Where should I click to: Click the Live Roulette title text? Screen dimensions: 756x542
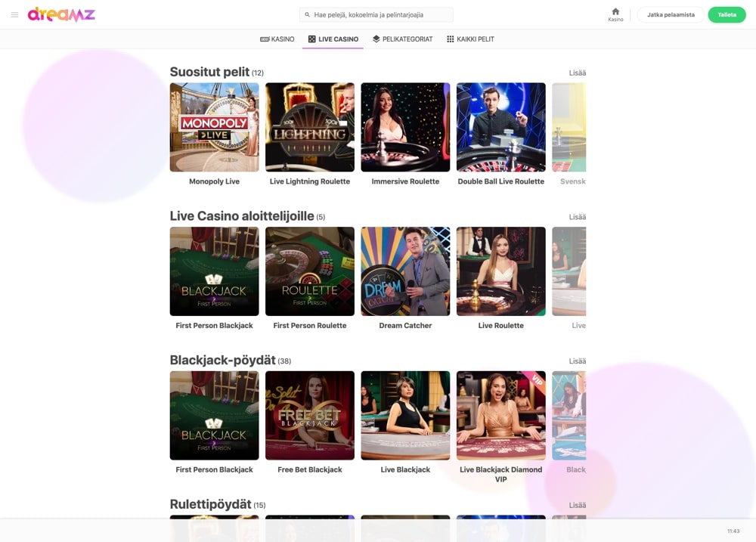501,326
